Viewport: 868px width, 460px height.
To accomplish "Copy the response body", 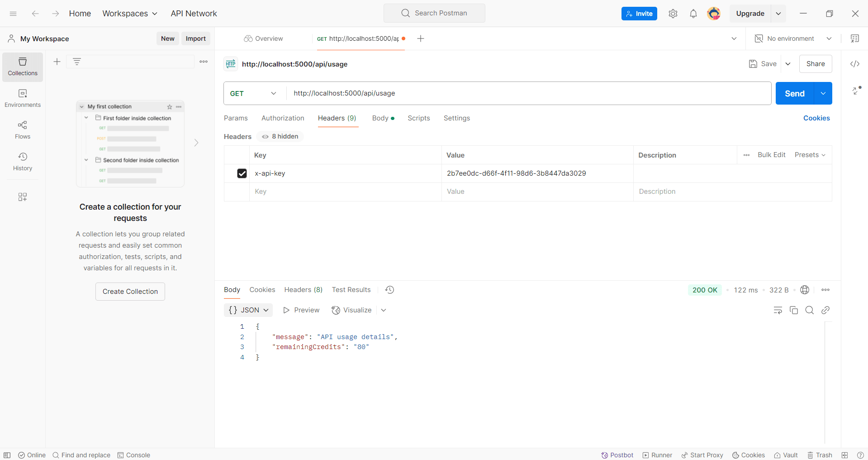I will (794, 310).
